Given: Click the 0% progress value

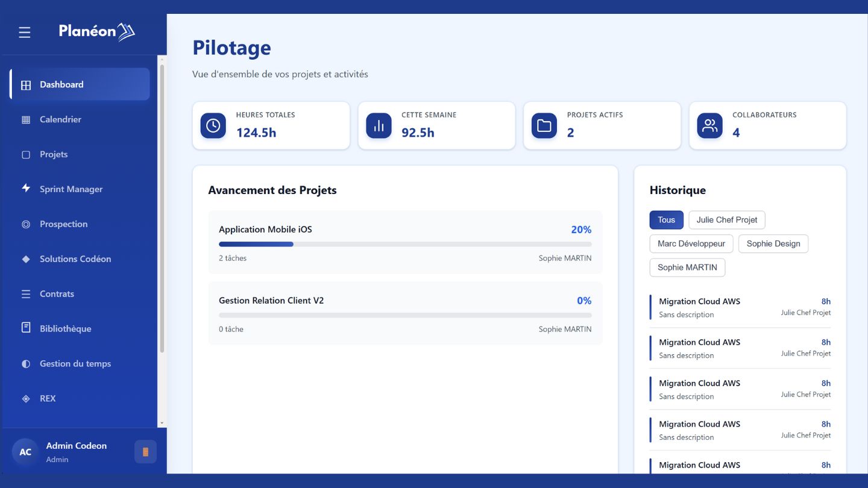Looking at the screenshot, I should click(x=584, y=301).
